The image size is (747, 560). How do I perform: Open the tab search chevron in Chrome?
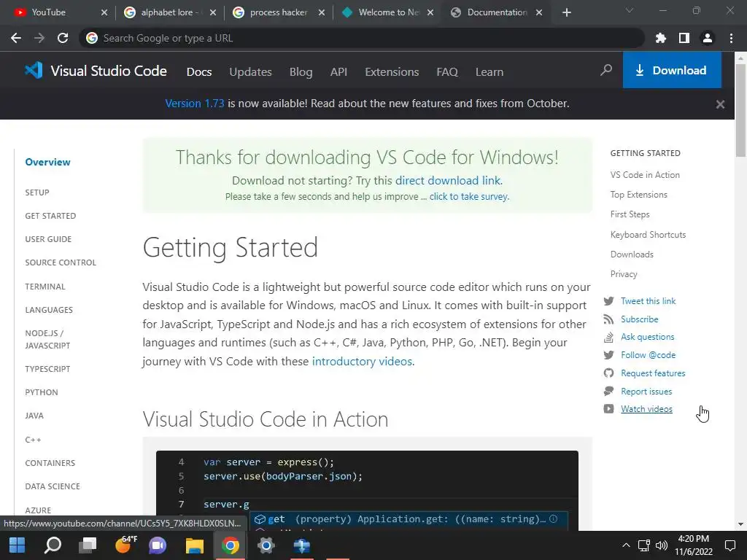[630, 10]
